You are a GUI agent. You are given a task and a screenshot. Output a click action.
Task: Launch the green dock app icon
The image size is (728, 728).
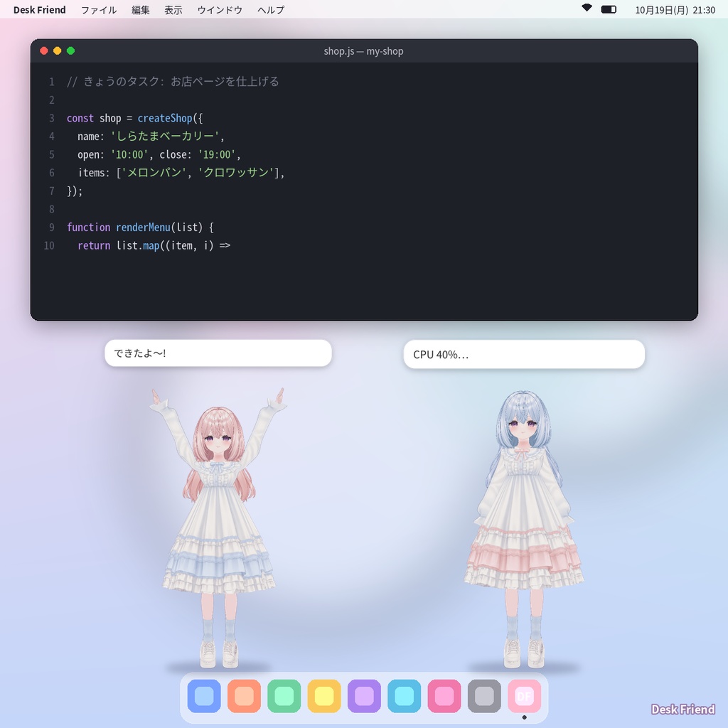(284, 696)
